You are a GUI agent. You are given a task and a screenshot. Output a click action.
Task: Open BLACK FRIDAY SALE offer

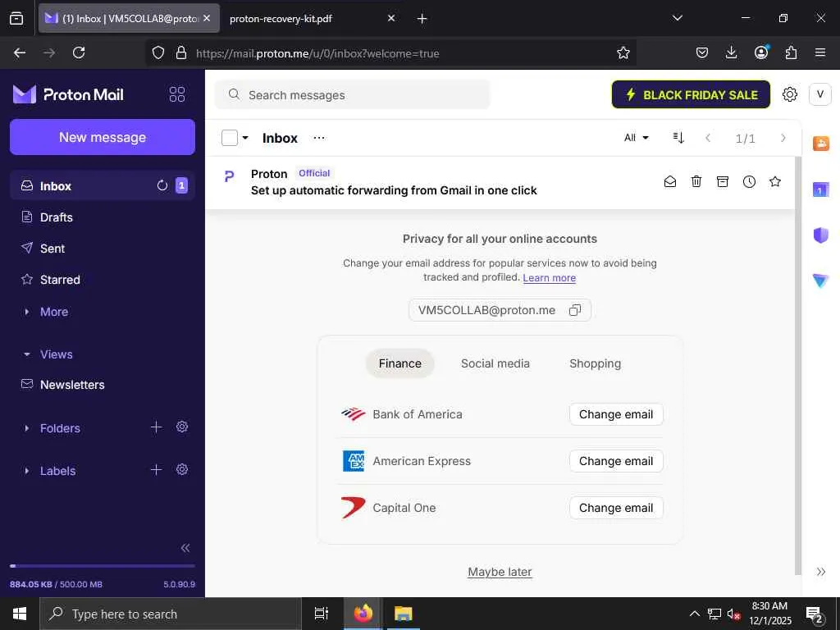click(x=691, y=94)
